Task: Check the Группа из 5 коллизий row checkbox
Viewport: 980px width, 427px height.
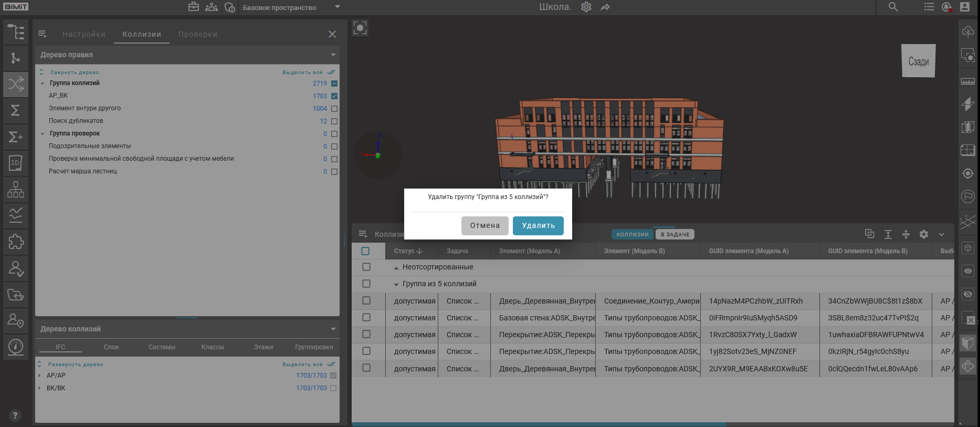Action: (x=366, y=284)
